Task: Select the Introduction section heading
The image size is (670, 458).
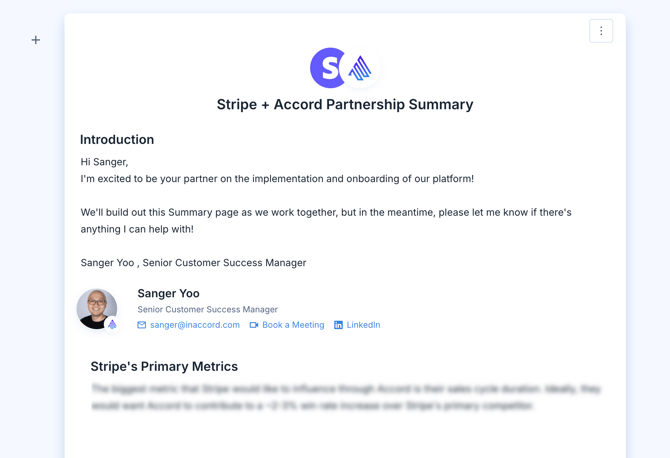Action: 117,140
